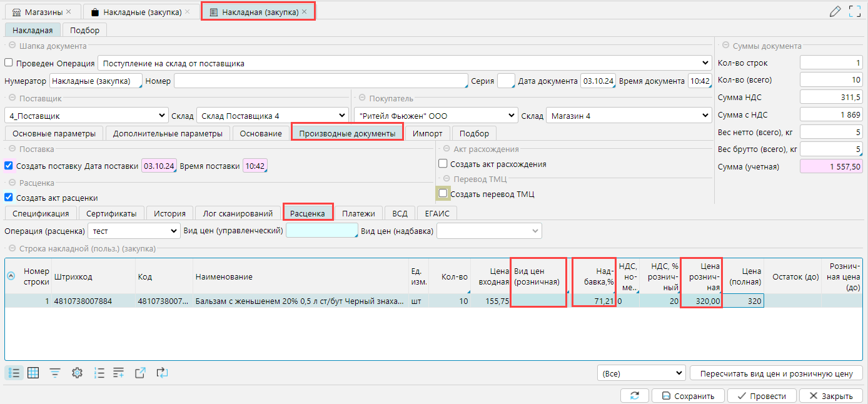Expand Операция (расценка) dropdown with тест
This screenshot has height=404, width=868.
pyautogui.click(x=134, y=231)
